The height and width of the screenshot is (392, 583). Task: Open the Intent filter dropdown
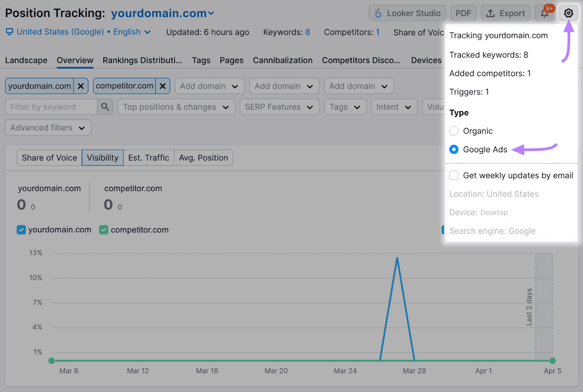pos(394,107)
